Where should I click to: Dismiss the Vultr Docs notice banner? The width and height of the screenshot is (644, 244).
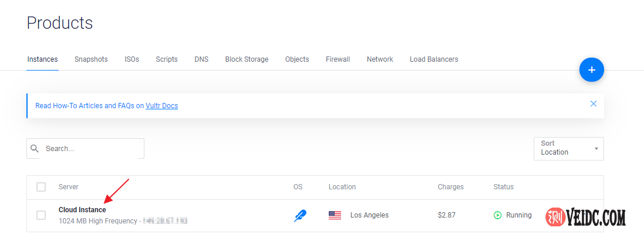(x=593, y=103)
